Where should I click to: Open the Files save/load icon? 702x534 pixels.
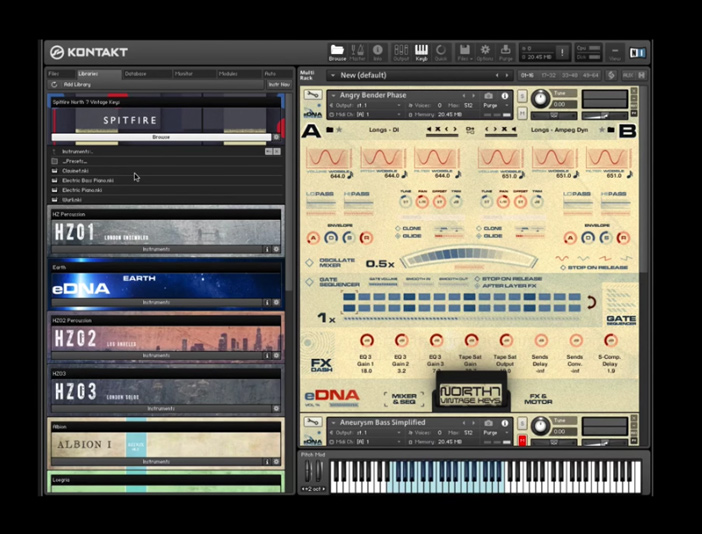(465, 51)
